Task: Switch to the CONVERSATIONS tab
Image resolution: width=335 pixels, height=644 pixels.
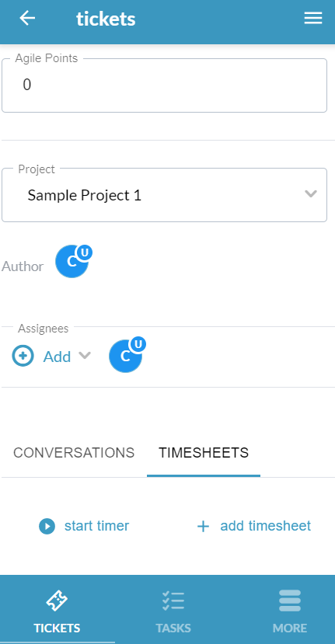Action: coord(74,453)
